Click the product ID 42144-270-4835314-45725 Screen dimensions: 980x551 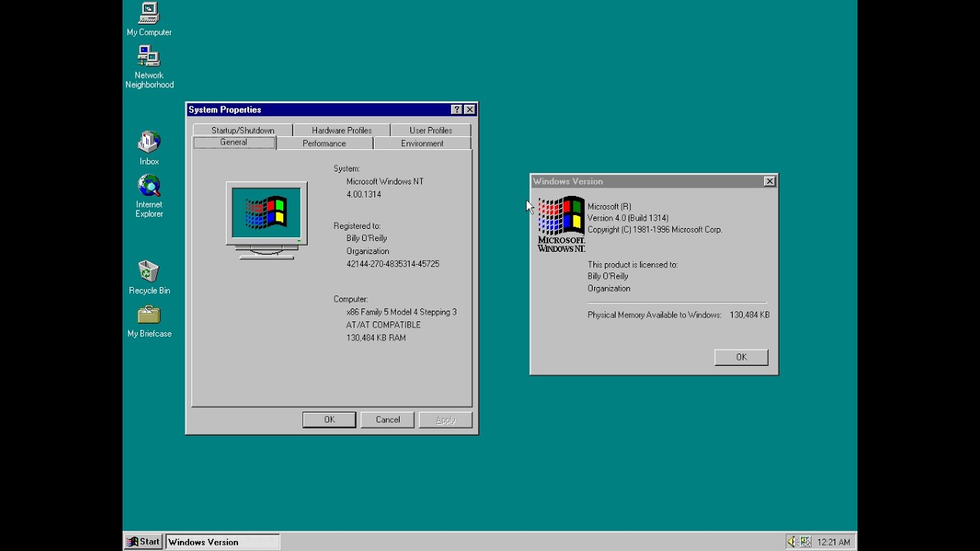[x=393, y=264]
